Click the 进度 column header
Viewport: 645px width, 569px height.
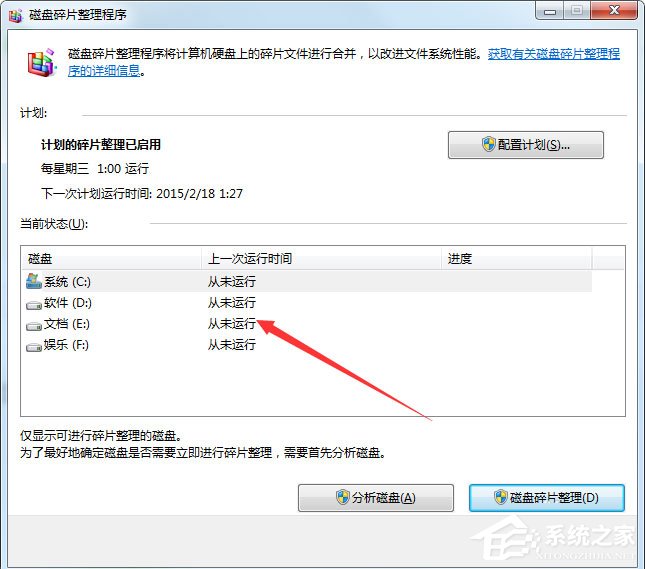(515, 258)
